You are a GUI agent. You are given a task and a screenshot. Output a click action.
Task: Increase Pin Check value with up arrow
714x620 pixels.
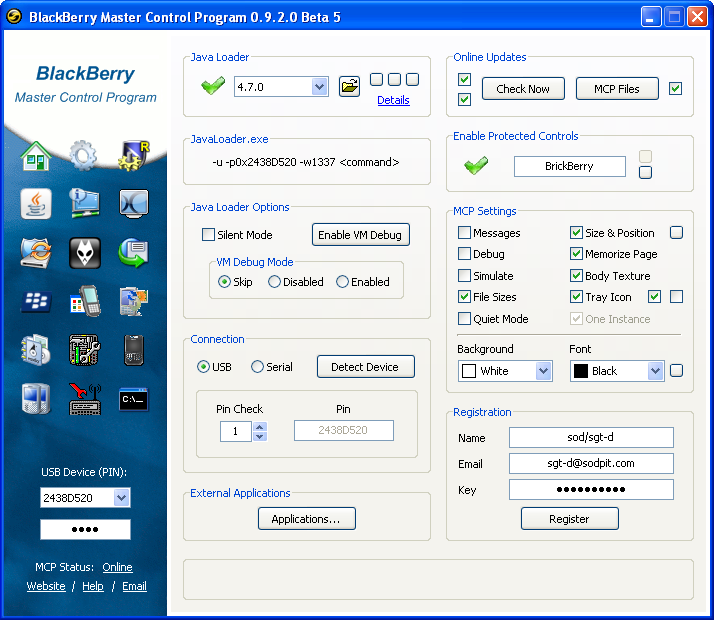tap(260, 427)
